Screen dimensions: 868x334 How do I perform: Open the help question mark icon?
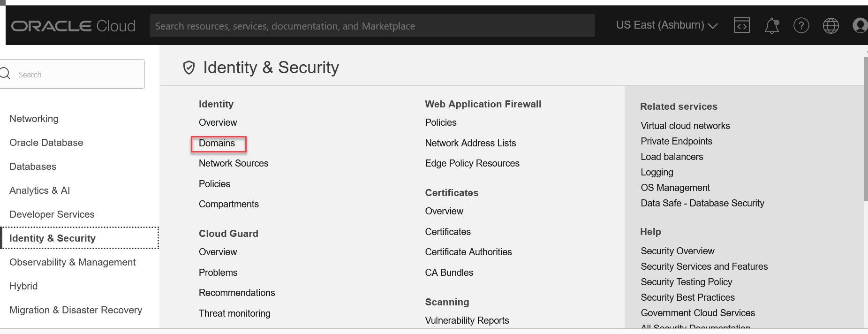pyautogui.click(x=801, y=25)
